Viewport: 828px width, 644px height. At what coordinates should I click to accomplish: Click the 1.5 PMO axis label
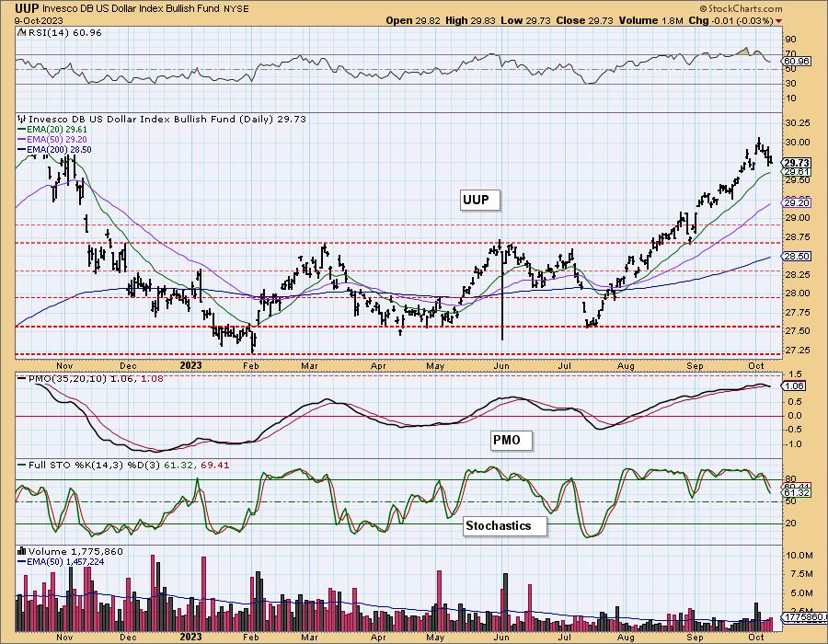795,374
